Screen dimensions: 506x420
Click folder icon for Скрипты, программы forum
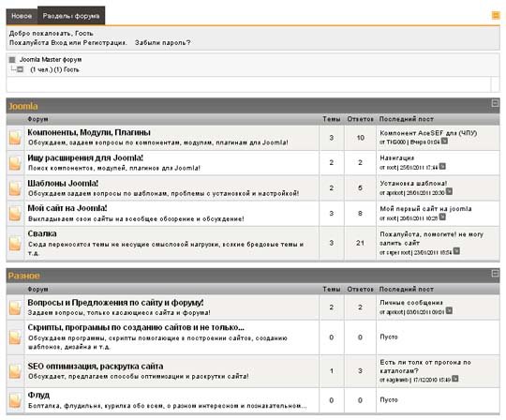(15, 337)
